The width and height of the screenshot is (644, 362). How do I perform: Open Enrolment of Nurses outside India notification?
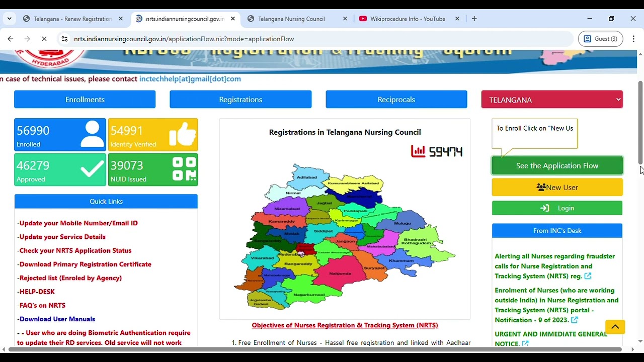point(556,305)
